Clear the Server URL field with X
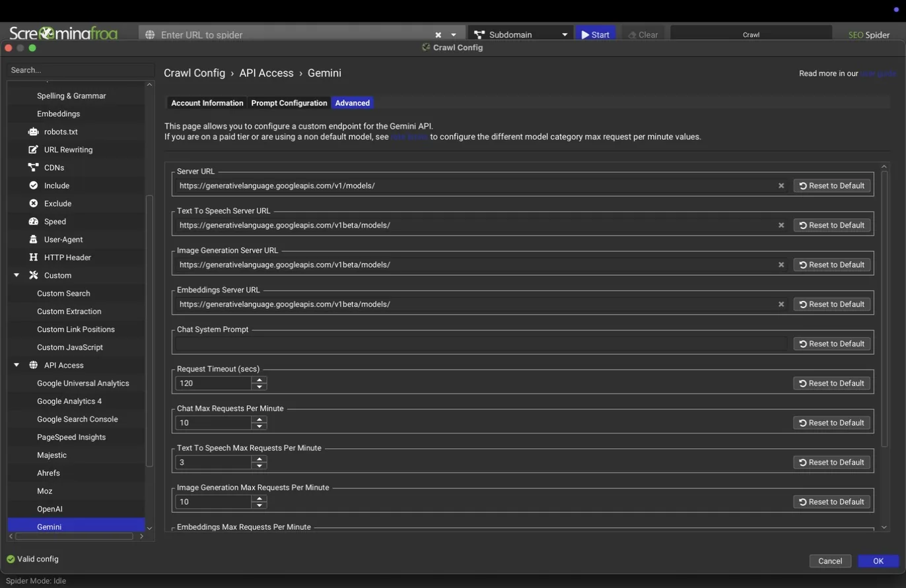 click(x=781, y=186)
